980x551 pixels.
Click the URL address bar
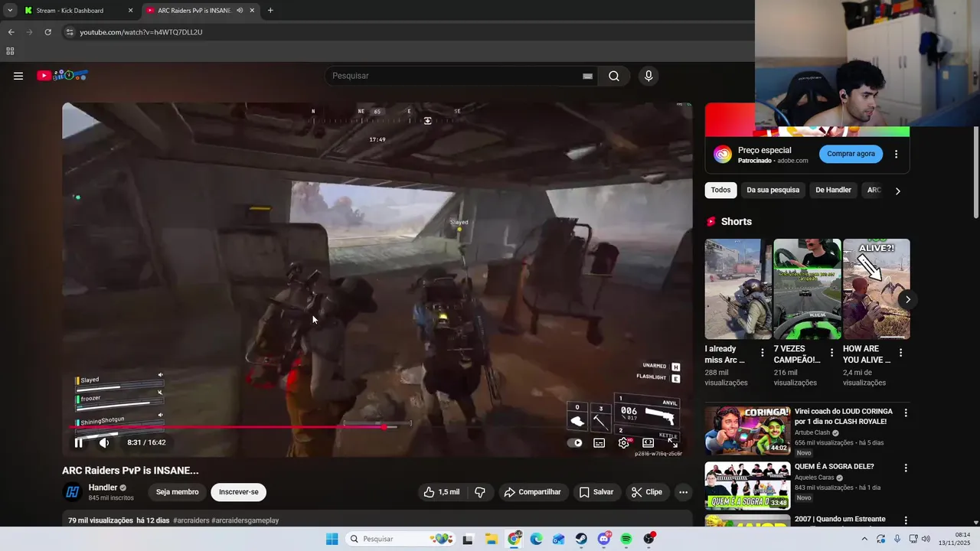pos(406,32)
